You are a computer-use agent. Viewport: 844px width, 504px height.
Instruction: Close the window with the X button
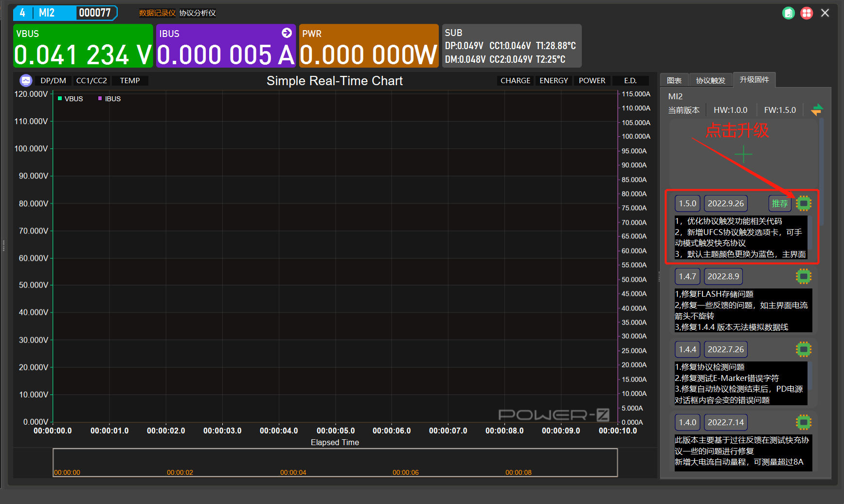(x=825, y=13)
